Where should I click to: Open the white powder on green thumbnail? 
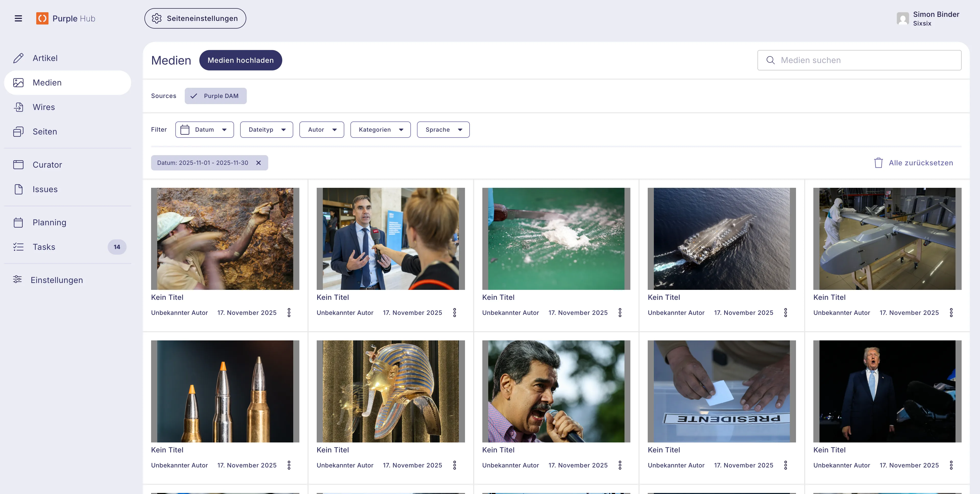[556, 239]
